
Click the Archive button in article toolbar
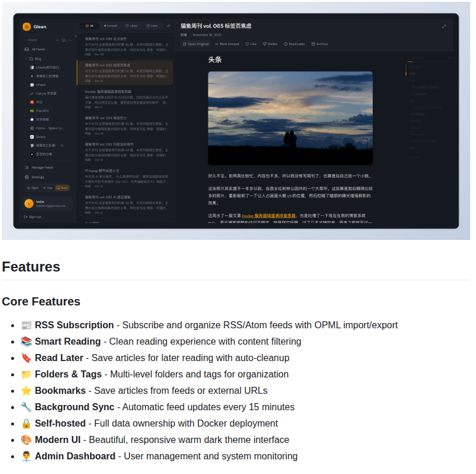pyautogui.click(x=320, y=44)
